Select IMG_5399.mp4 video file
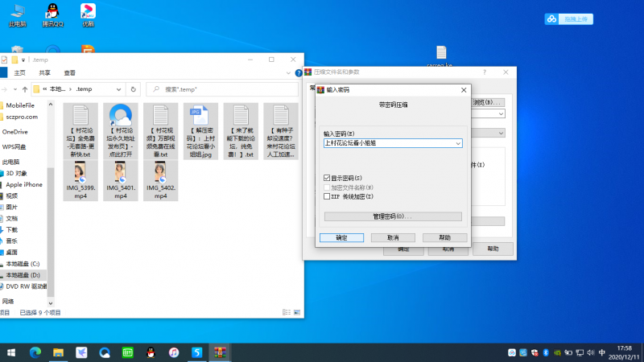 (x=81, y=180)
